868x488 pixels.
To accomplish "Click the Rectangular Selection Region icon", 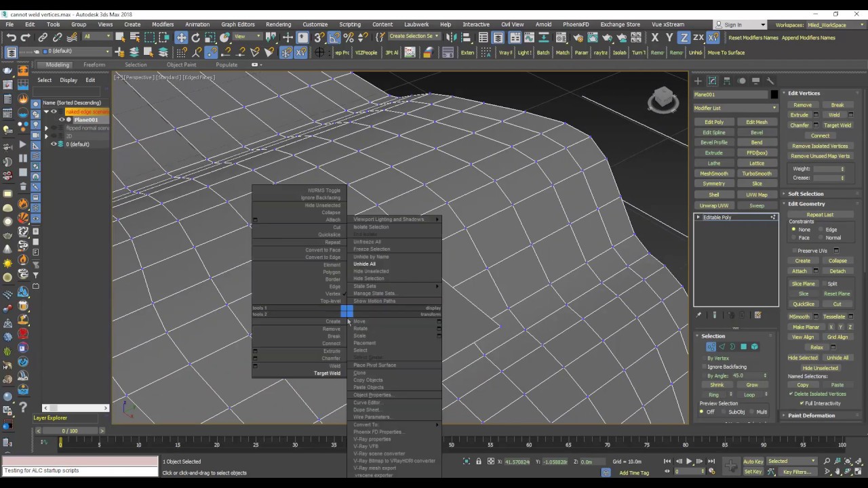I will click(150, 37).
